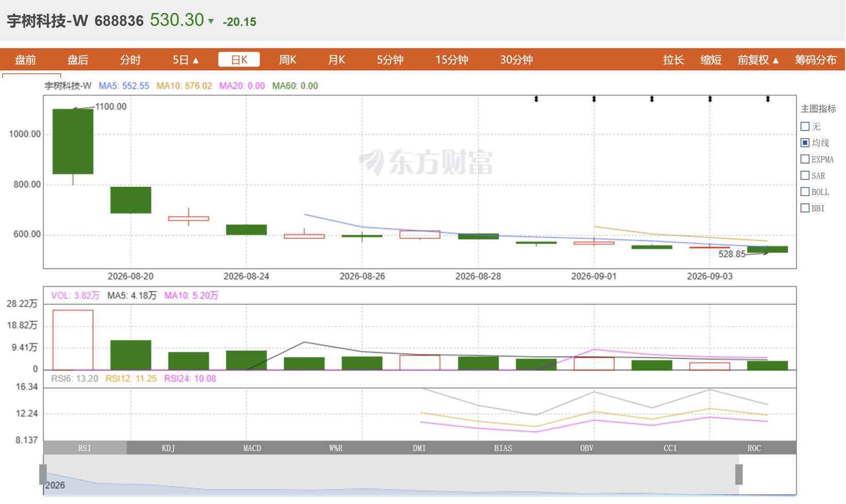Select the DMI indicator tab
The image size is (846, 504).
coord(419,448)
